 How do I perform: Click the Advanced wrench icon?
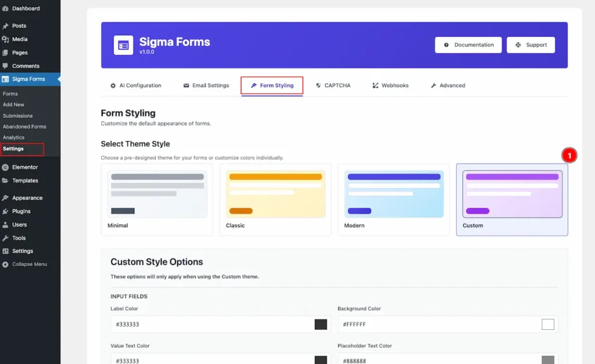click(433, 86)
